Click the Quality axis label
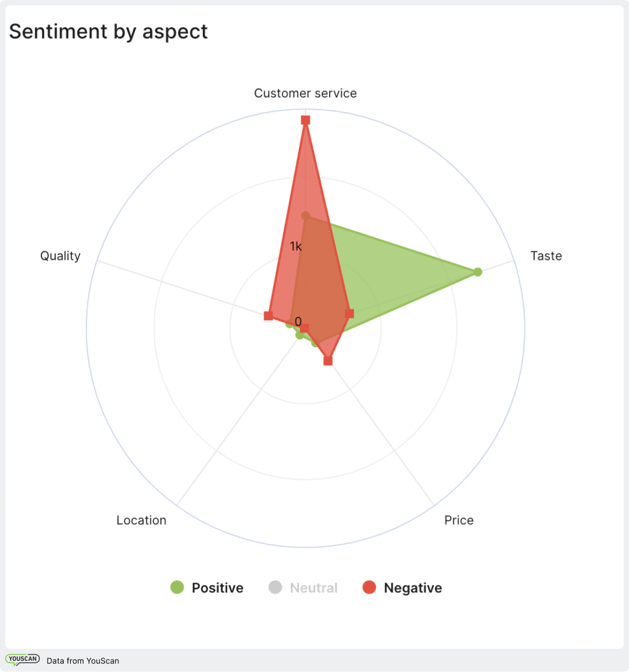The height and width of the screenshot is (672, 629). pyautogui.click(x=60, y=256)
